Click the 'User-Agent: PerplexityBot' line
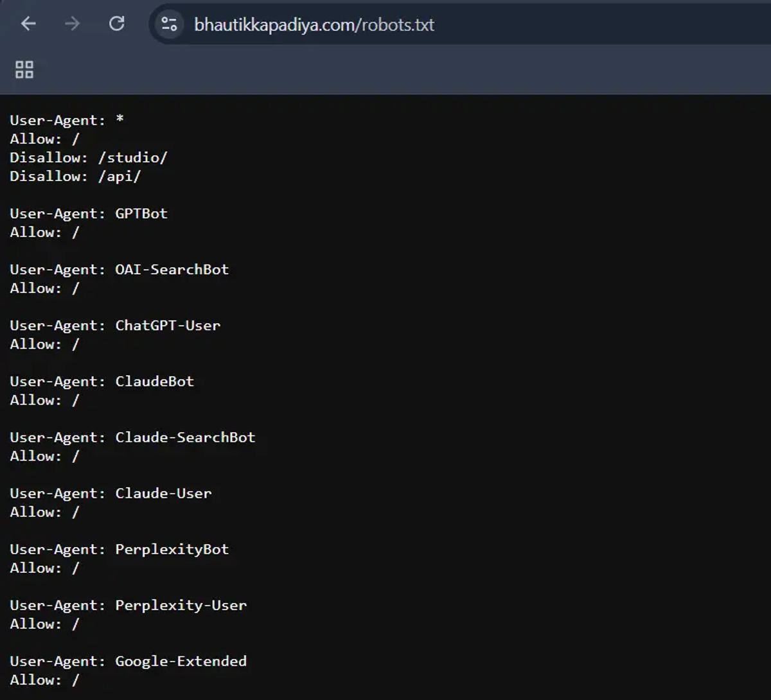Screen dimensions: 771x700 (120, 549)
